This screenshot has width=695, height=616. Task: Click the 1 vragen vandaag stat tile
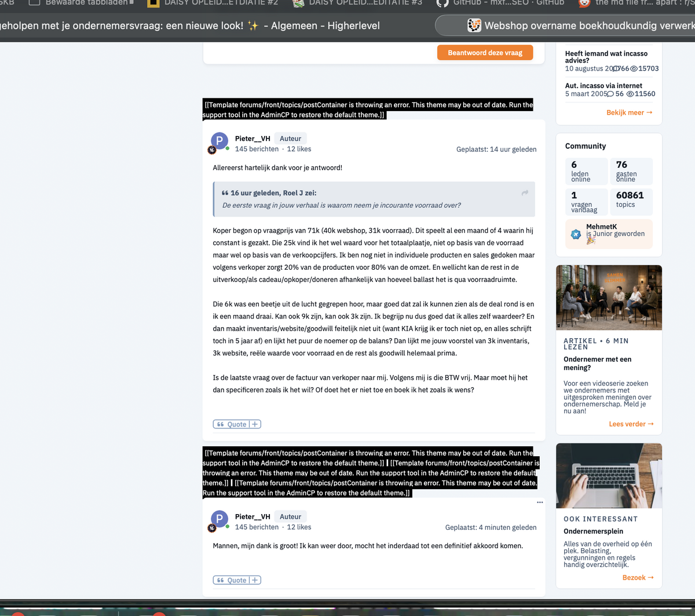tap(586, 201)
